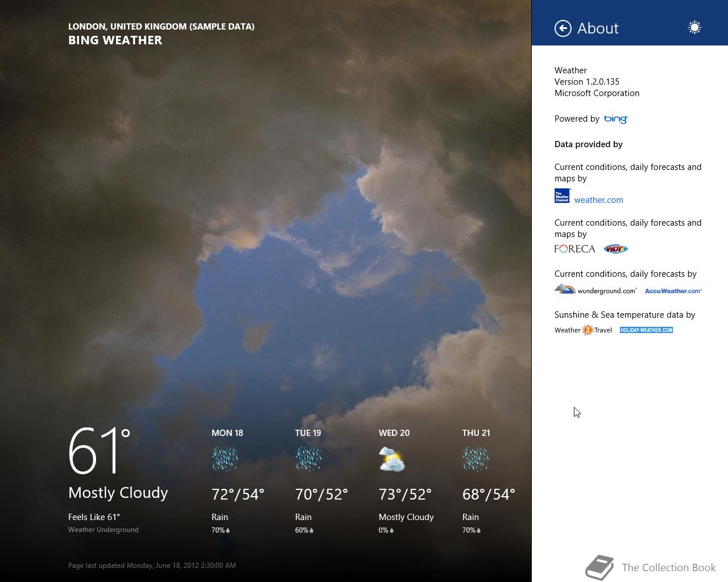Click the Holiday-Weather.com logo
Image resolution: width=728 pixels, height=582 pixels.
click(x=646, y=330)
